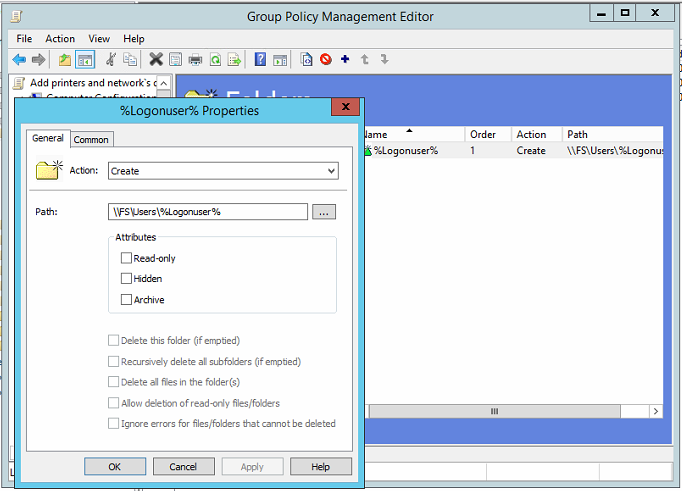Image resolution: width=682 pixels, height=491 pixels.
Task: Click the Move down arrow icon
Action: (384, 59)
